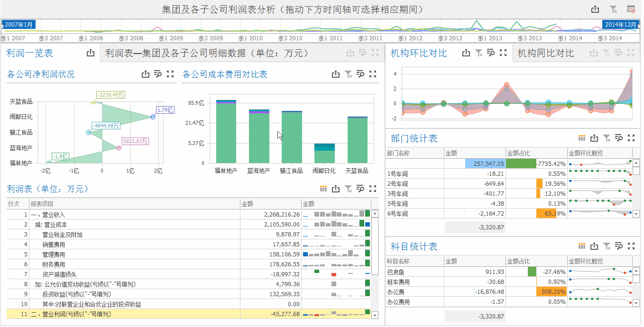Viewport: 644px width, 327px height.
Task: Switch to 机构同比对比 tab
Action: coord(546,54)
